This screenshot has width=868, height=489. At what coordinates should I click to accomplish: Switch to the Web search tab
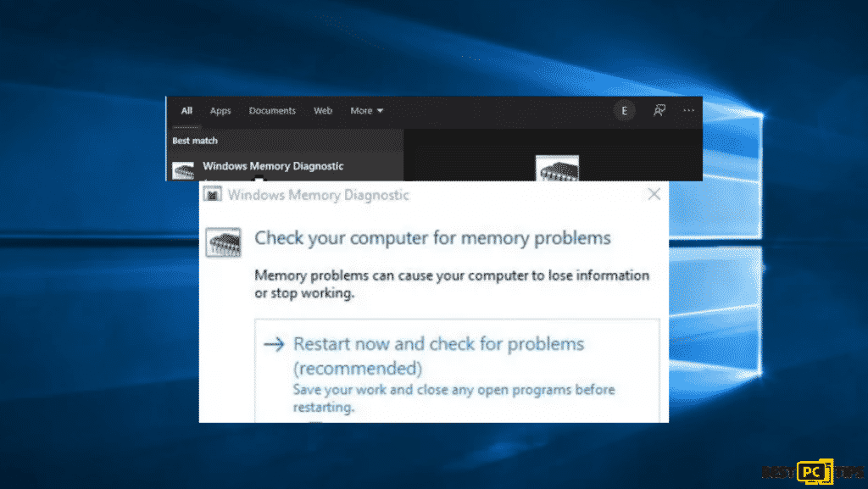[x=323, y=111]
